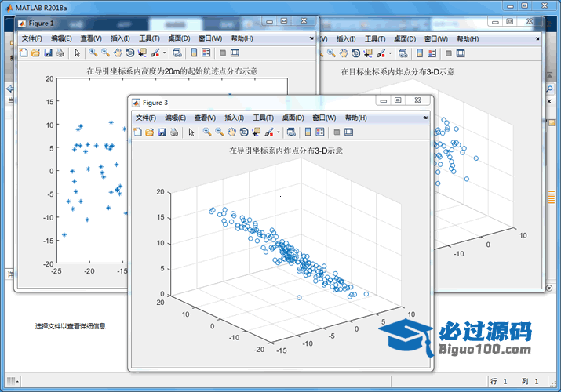Viewport: 561px width, 392px height.
Task: Click Link Plot icon in Figure 3 toolbar
Action: tap(291, 132)
